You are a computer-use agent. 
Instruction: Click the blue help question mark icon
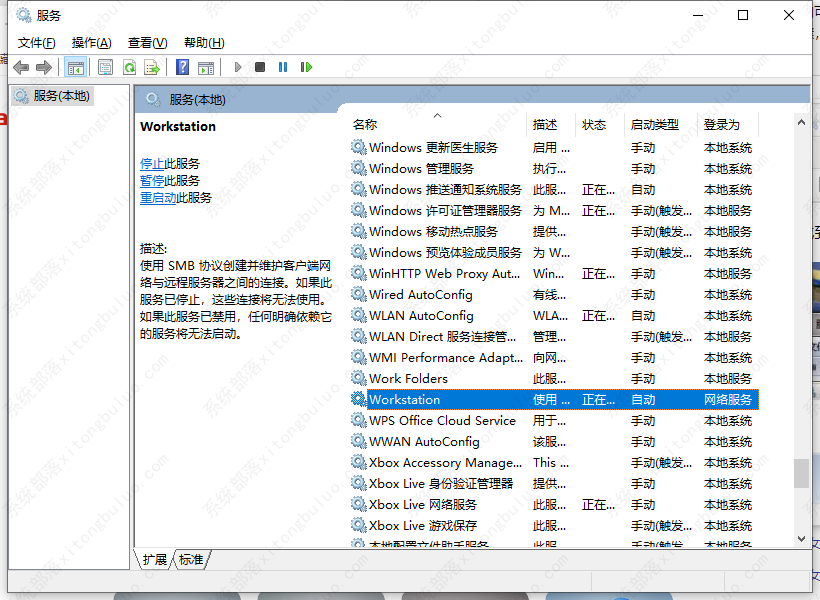click(182, 66)
